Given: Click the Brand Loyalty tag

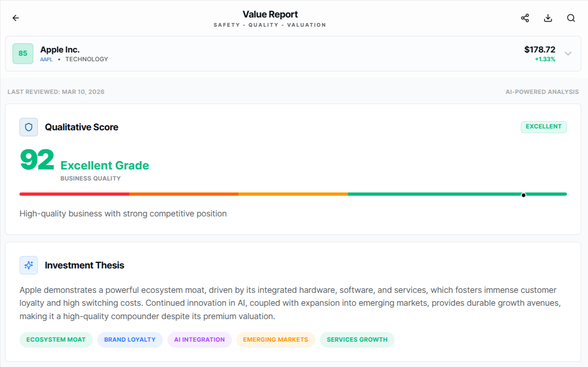Looking at the screenshot, I should tap(130, 339).
